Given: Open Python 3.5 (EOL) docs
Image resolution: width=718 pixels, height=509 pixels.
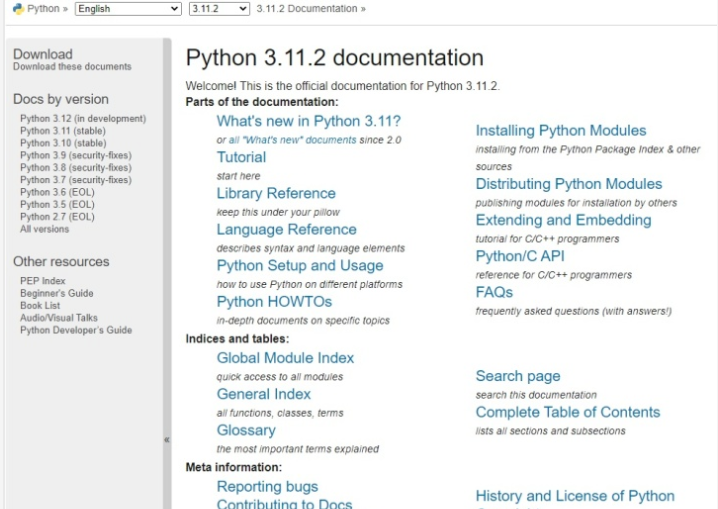Looking at the screenshot, I should 57,205.
